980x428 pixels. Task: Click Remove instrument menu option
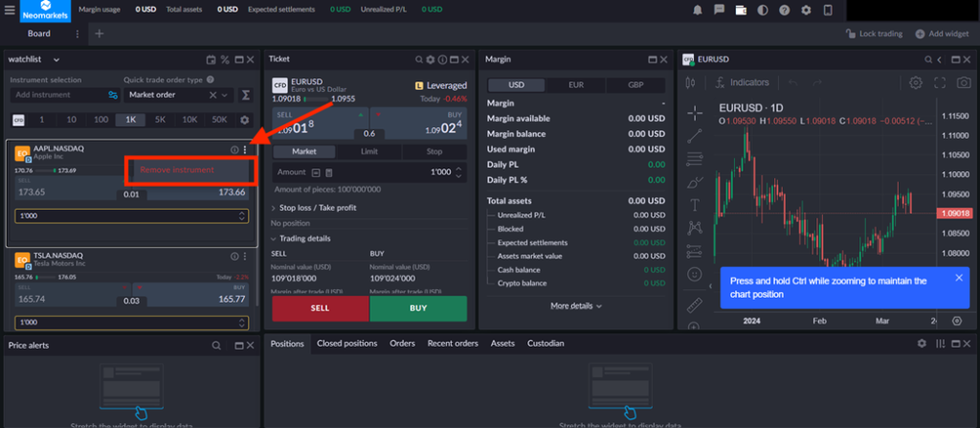tap(177, 170)
